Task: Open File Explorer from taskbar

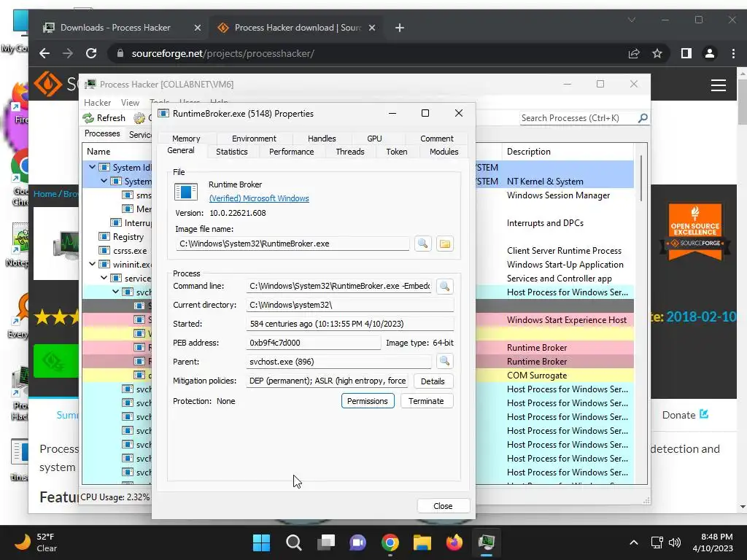Action: tap(422, 542)
